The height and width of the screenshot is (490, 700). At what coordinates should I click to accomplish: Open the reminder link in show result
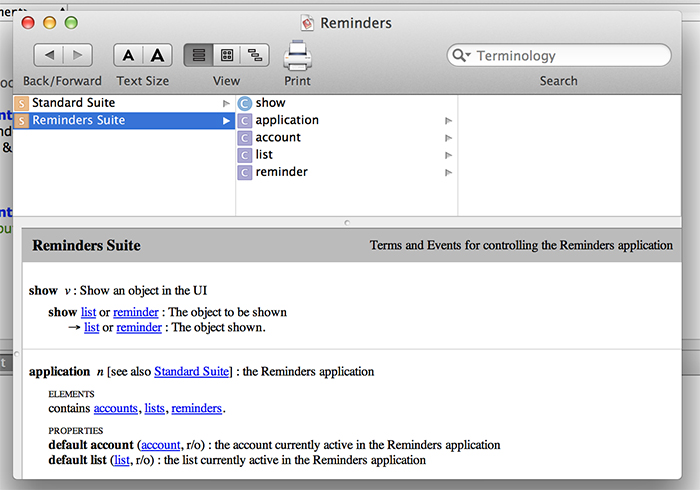[x=139, y=327]
